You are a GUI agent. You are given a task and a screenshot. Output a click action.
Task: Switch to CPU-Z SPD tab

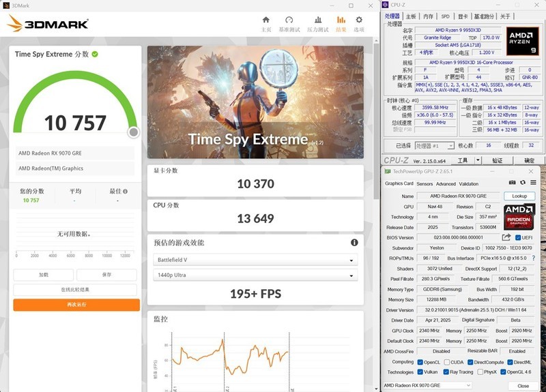[446, 16]
